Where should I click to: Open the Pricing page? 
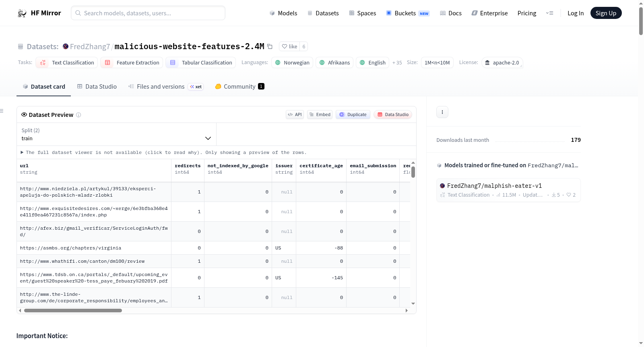point(527,13)
